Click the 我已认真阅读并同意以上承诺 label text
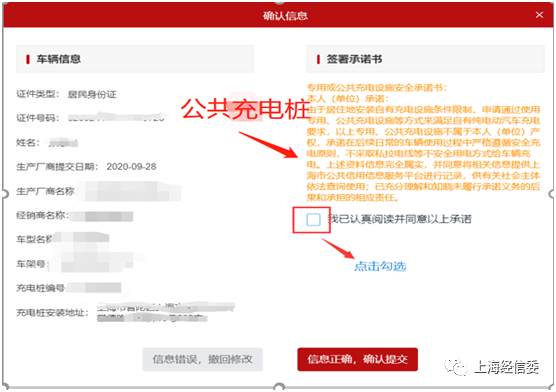Screen dimensions: 556x392 (399, 219)
